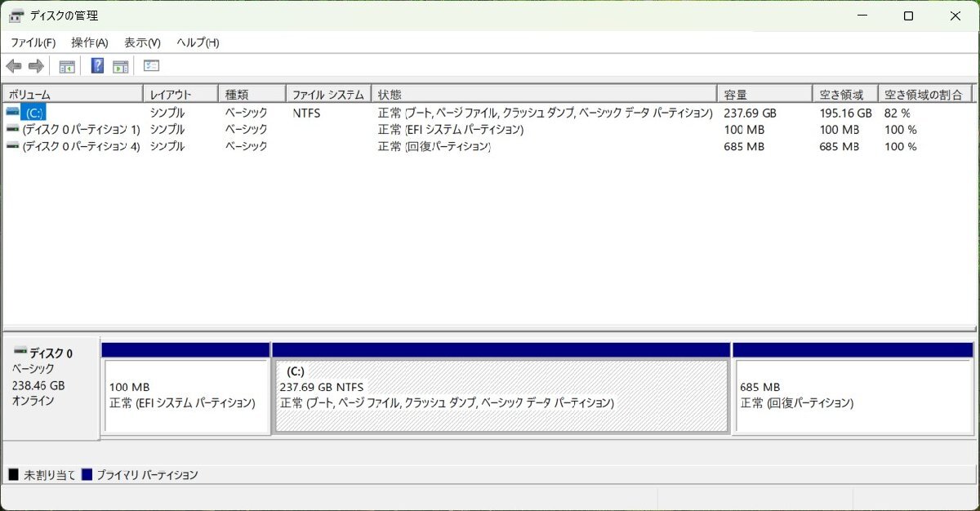Click the disk icon next to the (C:) volume

coord(12,112)
